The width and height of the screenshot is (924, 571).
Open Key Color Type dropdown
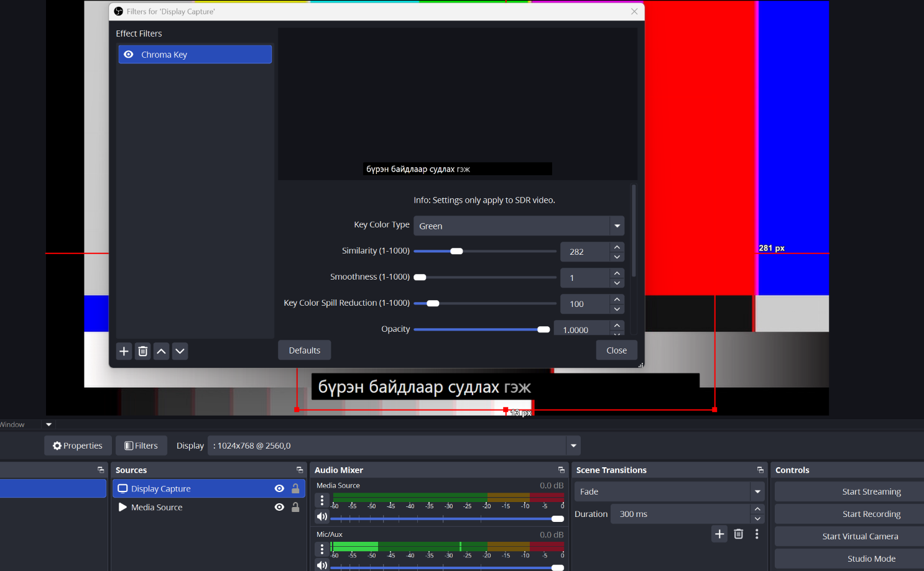tap(519, 226)
